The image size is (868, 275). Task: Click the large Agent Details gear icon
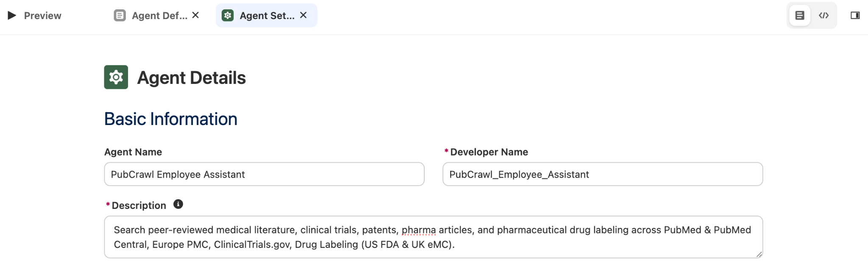(x=116, y=77)
